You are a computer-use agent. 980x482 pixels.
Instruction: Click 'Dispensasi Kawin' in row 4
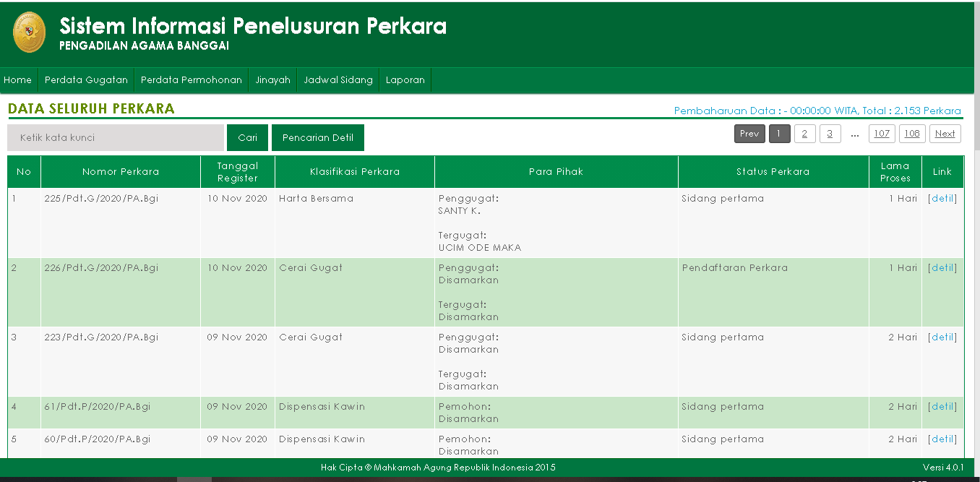[x=322, y=406]
